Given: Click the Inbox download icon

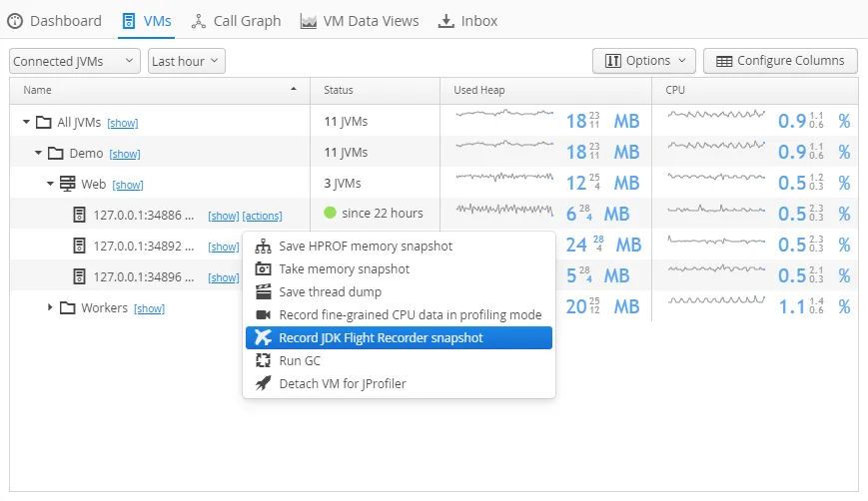Looking at the screenshot, I should [x=446, y=22].
